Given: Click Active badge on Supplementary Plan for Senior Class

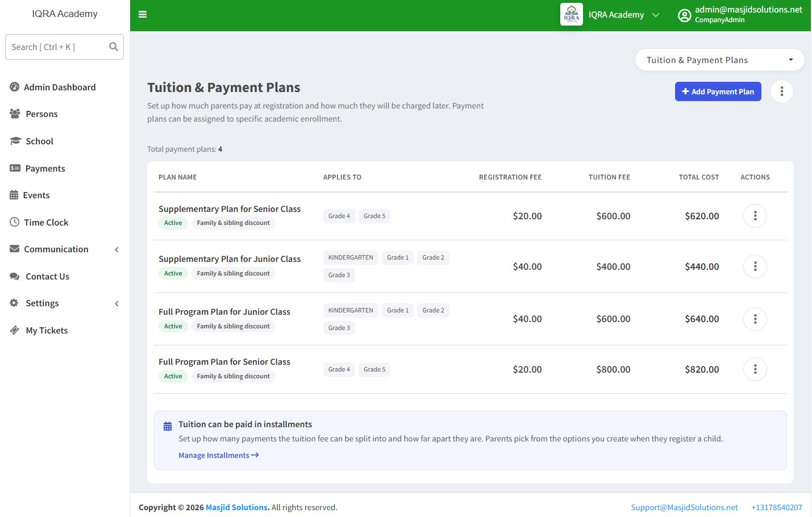Looking at the screenshot, I should [173, 223].
